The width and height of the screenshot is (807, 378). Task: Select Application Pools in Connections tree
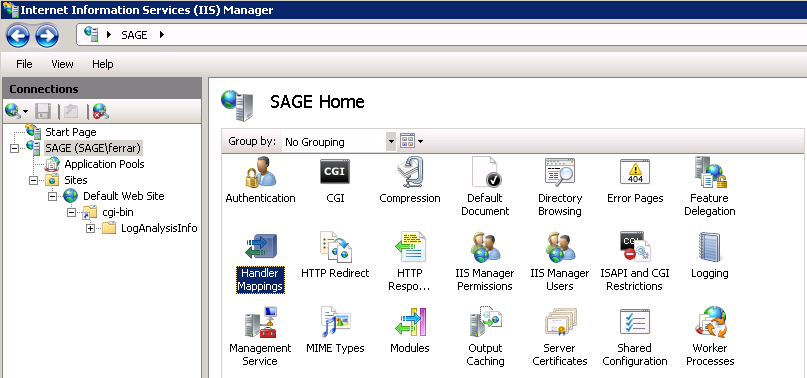[x=104, y=164]
